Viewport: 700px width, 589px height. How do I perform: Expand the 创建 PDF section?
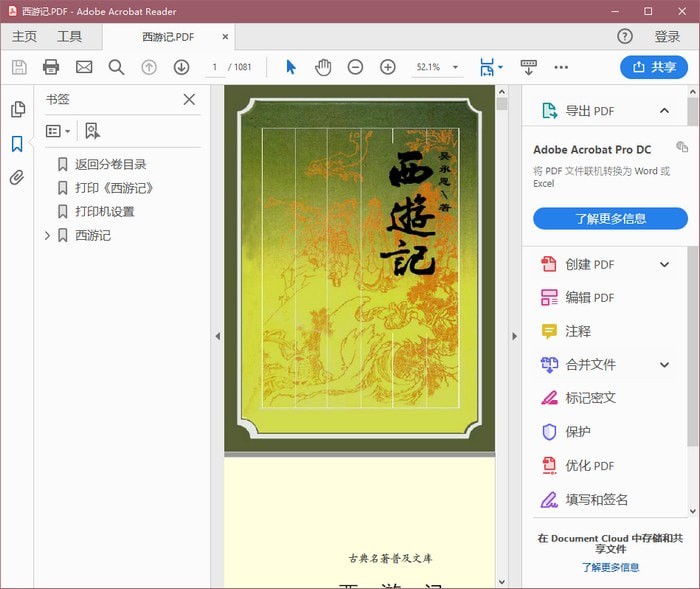(x=664, y=264)
